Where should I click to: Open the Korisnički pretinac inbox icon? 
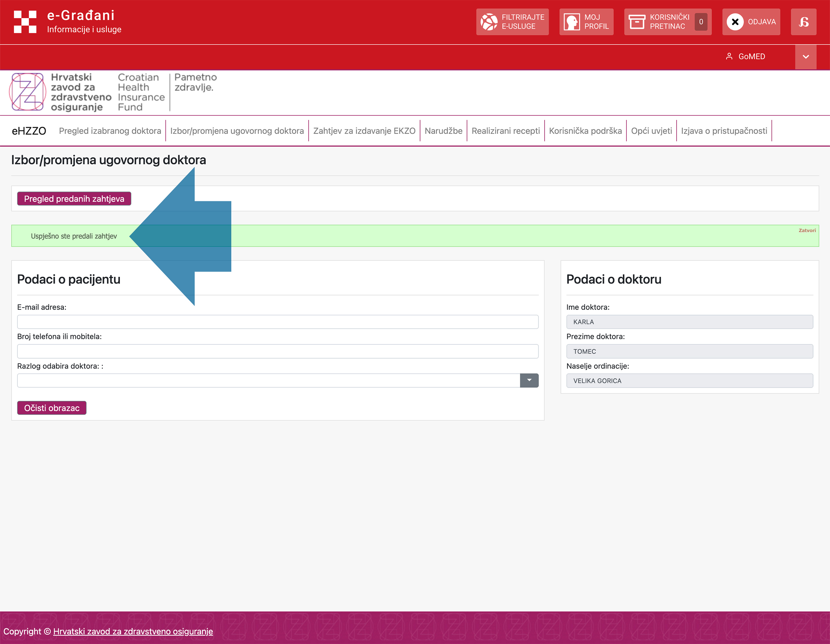[637, 22]
